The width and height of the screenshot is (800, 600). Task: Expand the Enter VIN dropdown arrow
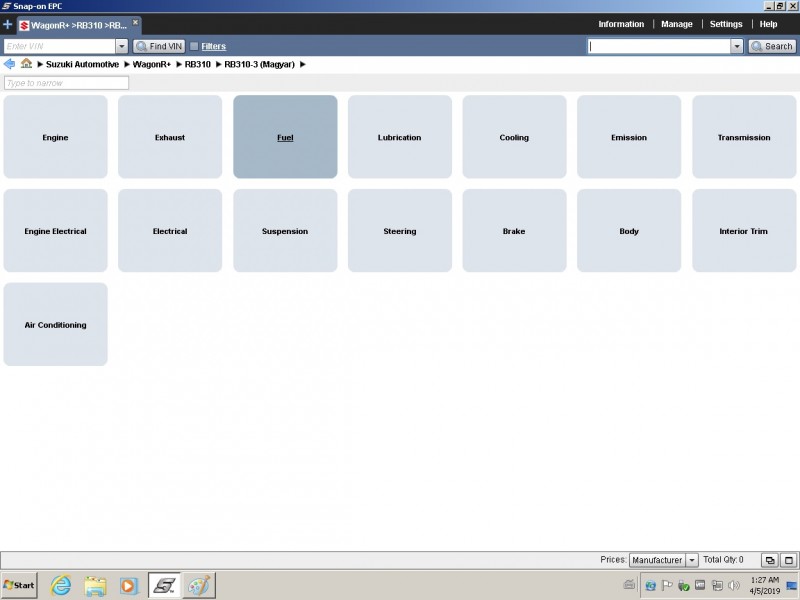click(121, 46)
